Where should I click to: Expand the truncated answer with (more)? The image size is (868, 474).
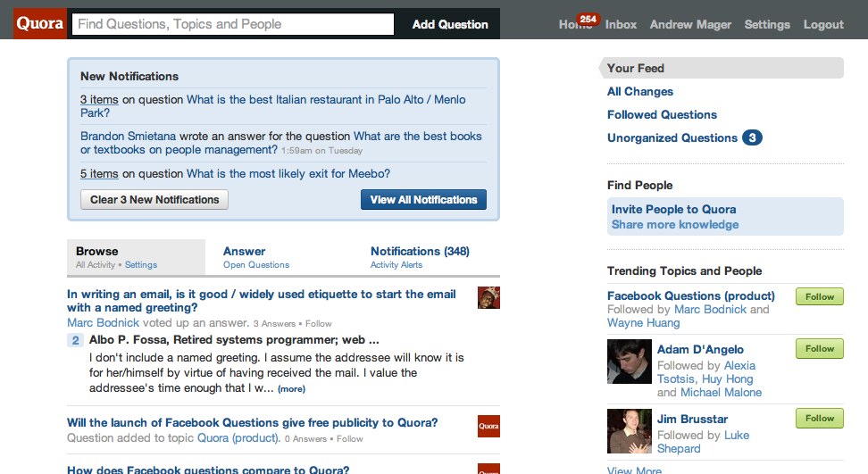click(x=291, y=389)
